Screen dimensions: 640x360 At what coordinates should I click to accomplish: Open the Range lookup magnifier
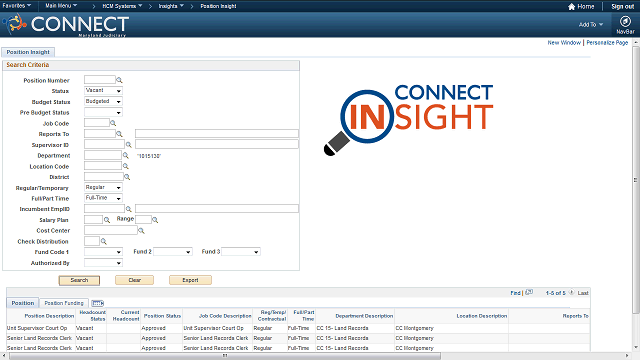155,220
